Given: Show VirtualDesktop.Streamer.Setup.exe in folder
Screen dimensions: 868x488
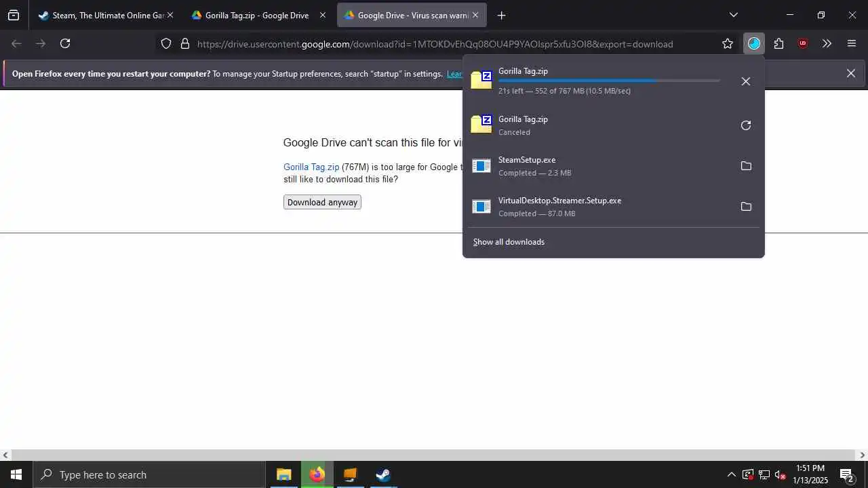Looking at the screenshot, I should (x=746, y=207).
